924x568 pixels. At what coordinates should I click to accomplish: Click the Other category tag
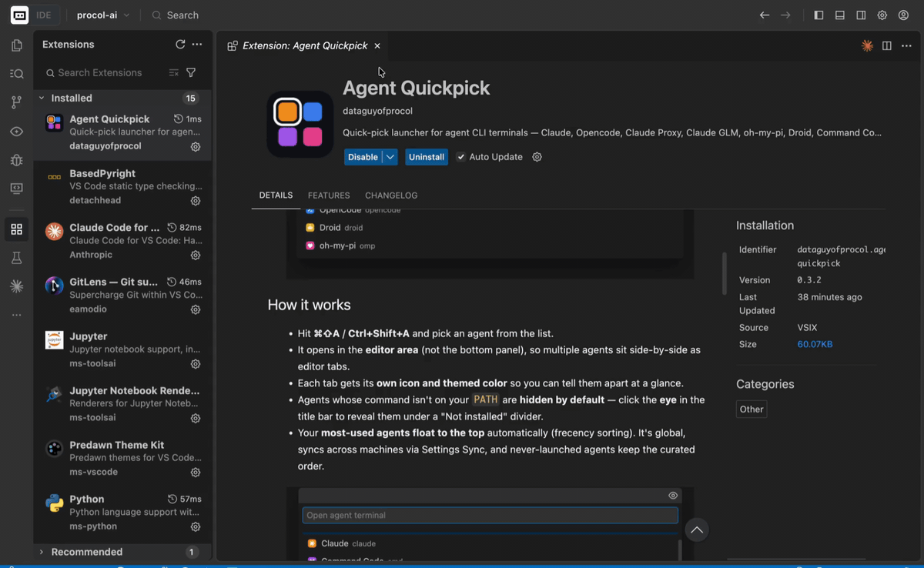pyautogui.click(x=752, y=409)
